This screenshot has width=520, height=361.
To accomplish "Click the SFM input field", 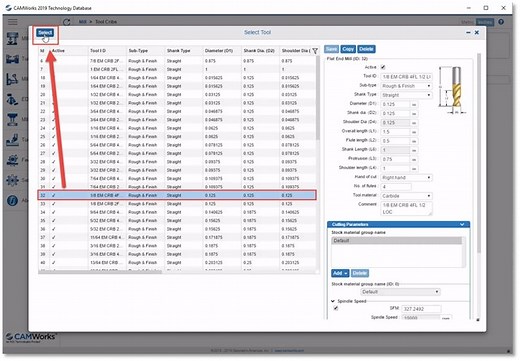I will (x=421, y=309).
